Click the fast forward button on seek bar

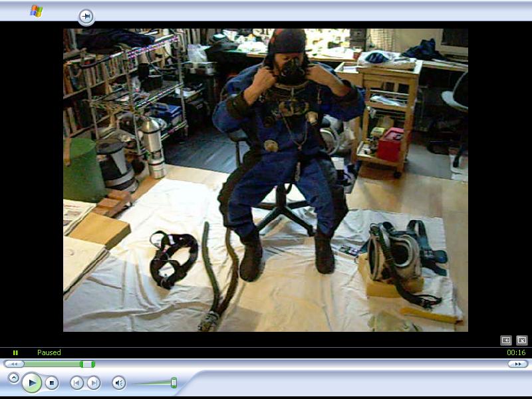pos(518,364)
